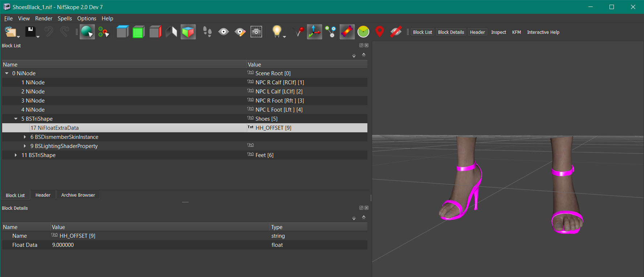Click Block List collapse-all up chevron

[364, 55]
